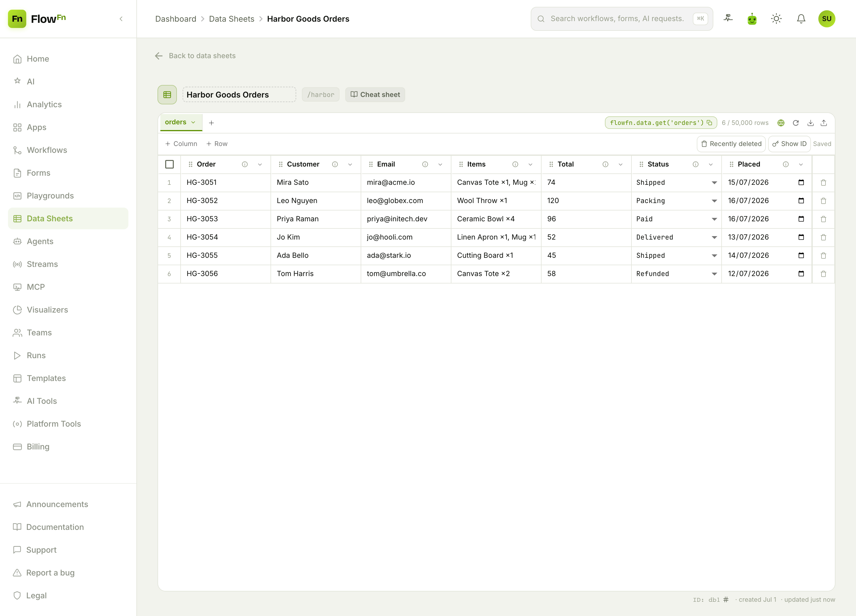Delete row HG-3051 with trash icon
856x616 pixels.
point(823,183)
